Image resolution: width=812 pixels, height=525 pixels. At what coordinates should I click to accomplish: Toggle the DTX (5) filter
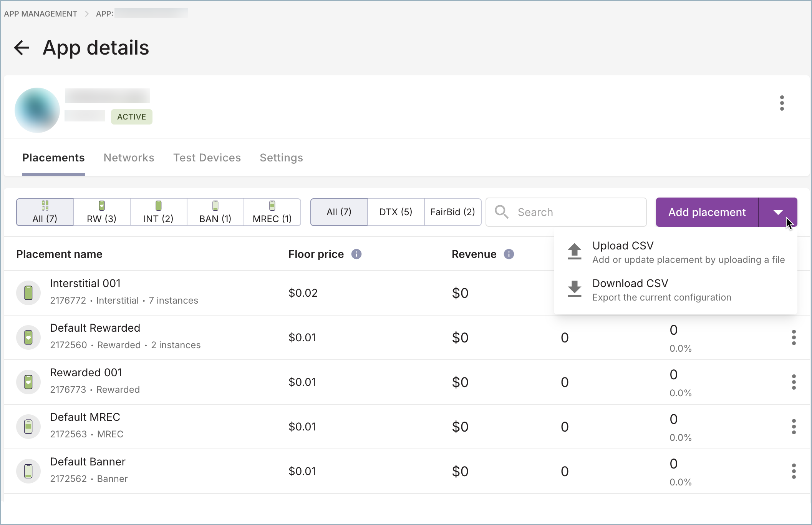click(x=396, y=212)
